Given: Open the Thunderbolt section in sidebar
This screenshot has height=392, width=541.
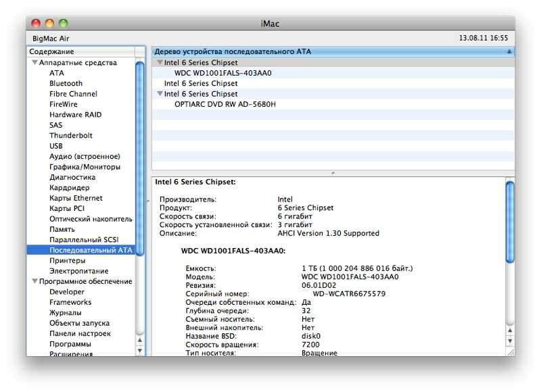Looking at the screenshot, I should coord(70,135).
